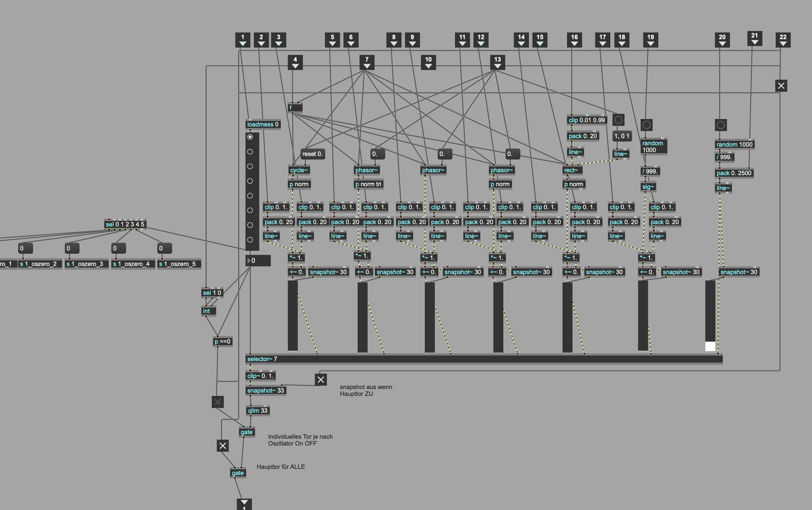812x510 pixels.
Task: Select inlet 12
Action: coord(481,40)
